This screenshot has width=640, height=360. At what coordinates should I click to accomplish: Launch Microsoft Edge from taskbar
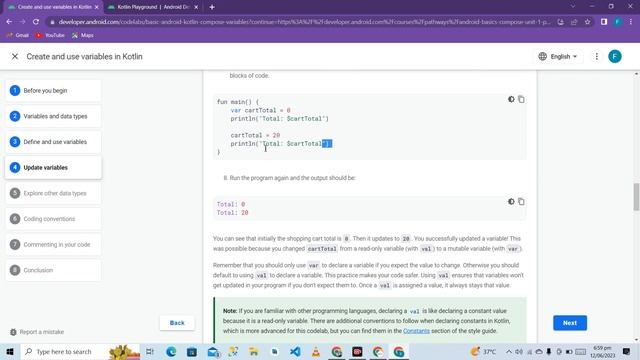pos(171,351)
